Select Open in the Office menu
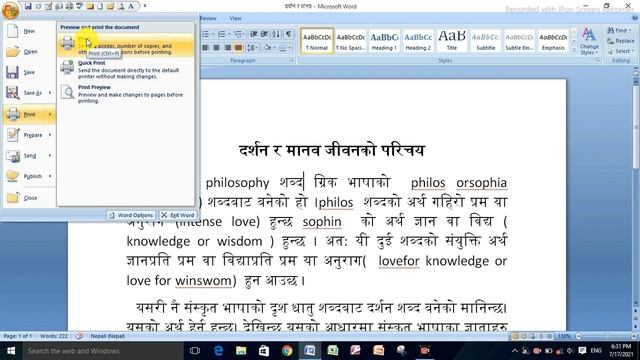This screenshot has height=360, width=640. (29, 52)
